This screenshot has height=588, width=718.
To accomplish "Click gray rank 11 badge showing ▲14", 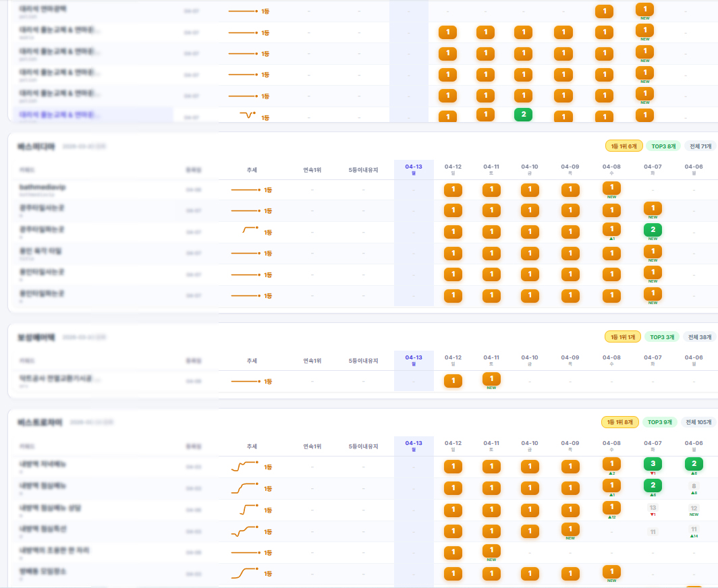I will point(694,530).
